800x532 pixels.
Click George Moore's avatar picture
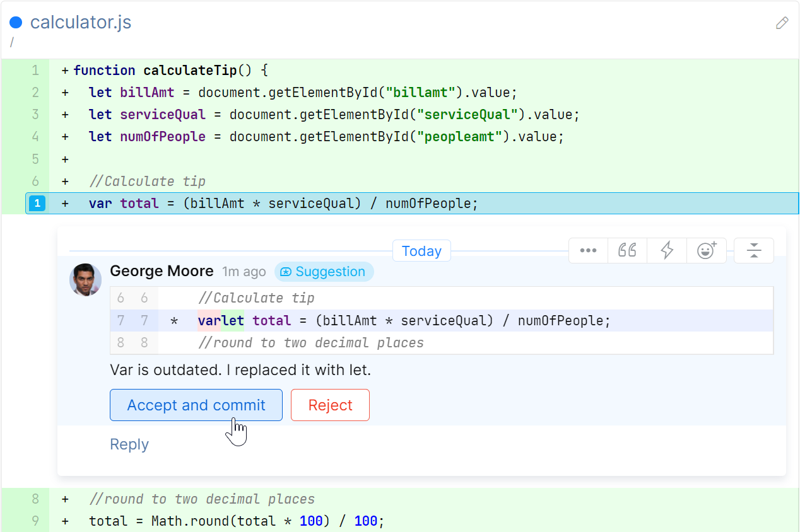(x=85, y=279)
